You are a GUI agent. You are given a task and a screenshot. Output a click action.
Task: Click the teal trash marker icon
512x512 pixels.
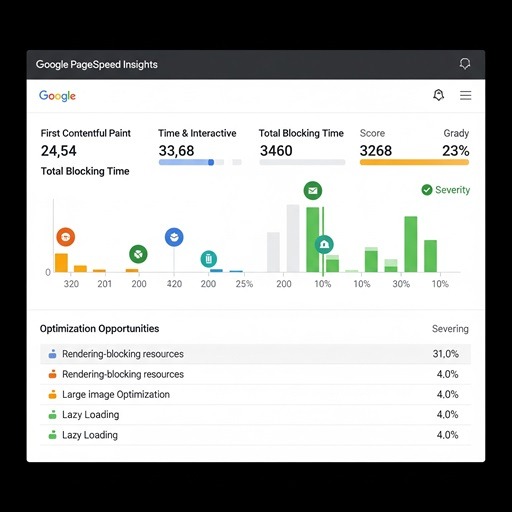point(209,259)
